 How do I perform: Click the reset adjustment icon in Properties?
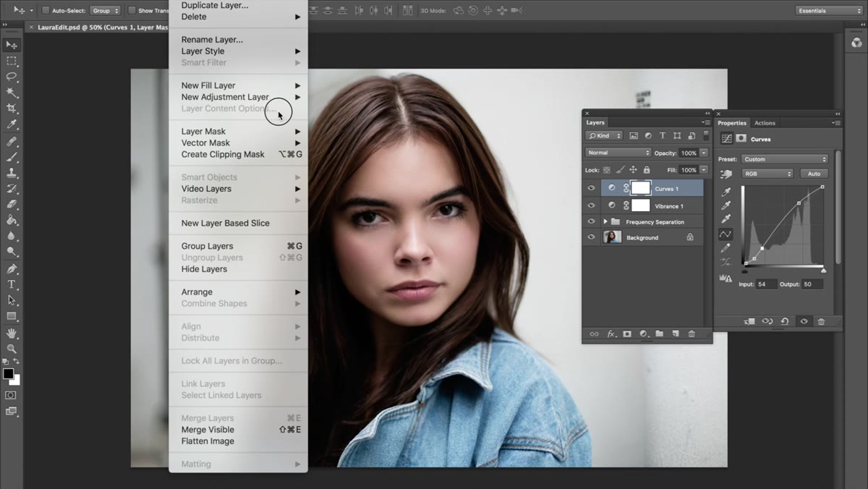pos(785,321)
